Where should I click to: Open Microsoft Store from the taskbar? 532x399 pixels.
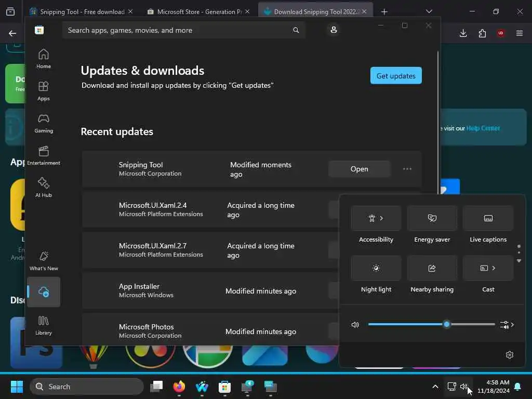click(x=224, y=387)
